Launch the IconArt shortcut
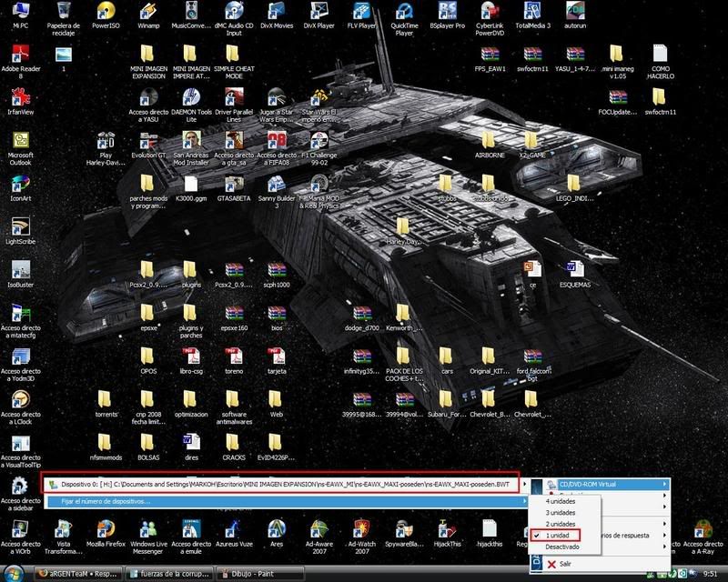The width and height of the screenshot is (728, 582). click(20, 187)
